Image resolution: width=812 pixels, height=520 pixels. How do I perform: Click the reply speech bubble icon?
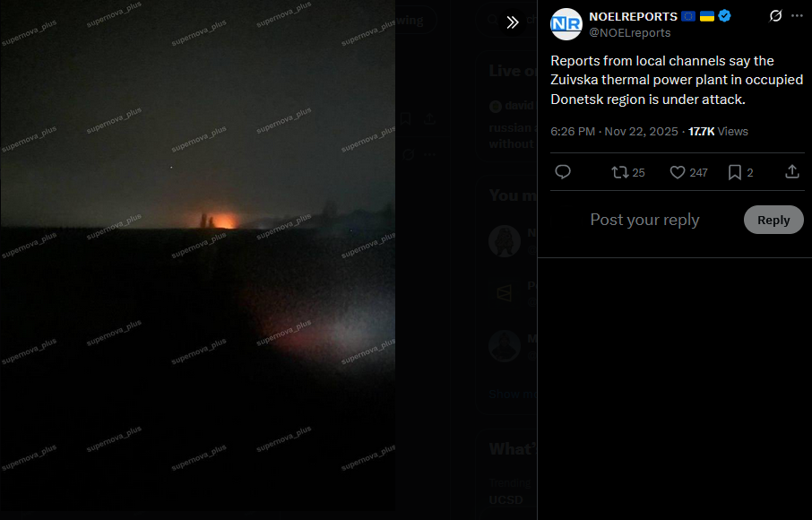563,172
